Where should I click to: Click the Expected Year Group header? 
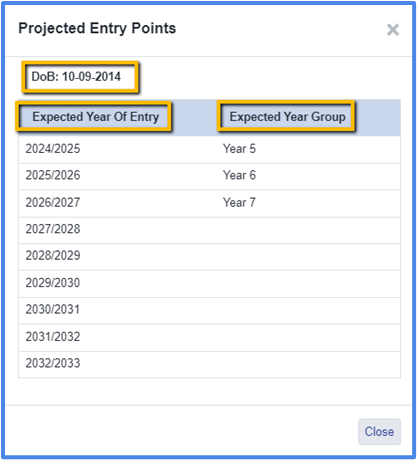pyautogui.click(x=287, y=117)
